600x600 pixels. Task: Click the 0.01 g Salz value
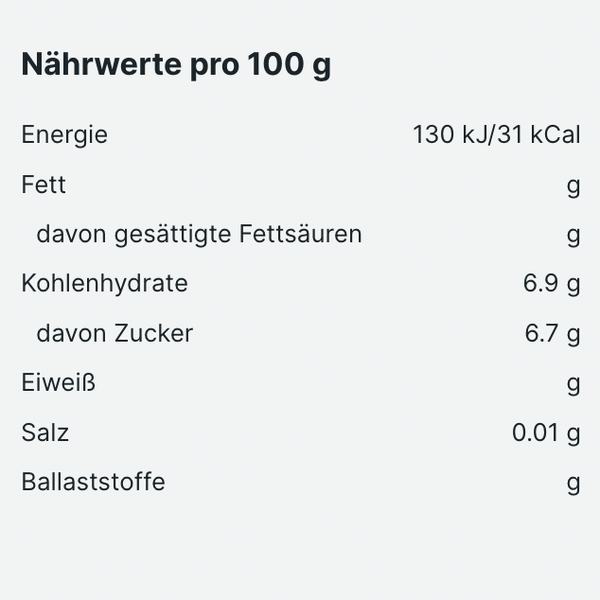[546, 433]
